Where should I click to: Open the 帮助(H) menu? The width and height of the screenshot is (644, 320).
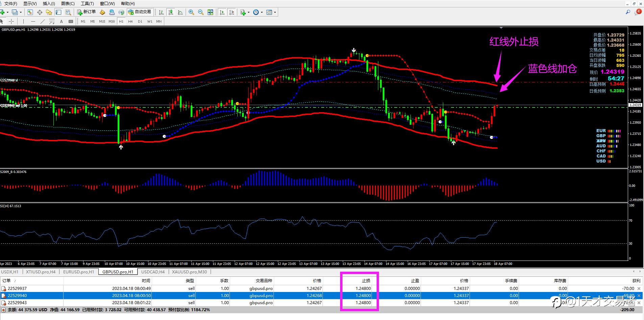point(128,3)
